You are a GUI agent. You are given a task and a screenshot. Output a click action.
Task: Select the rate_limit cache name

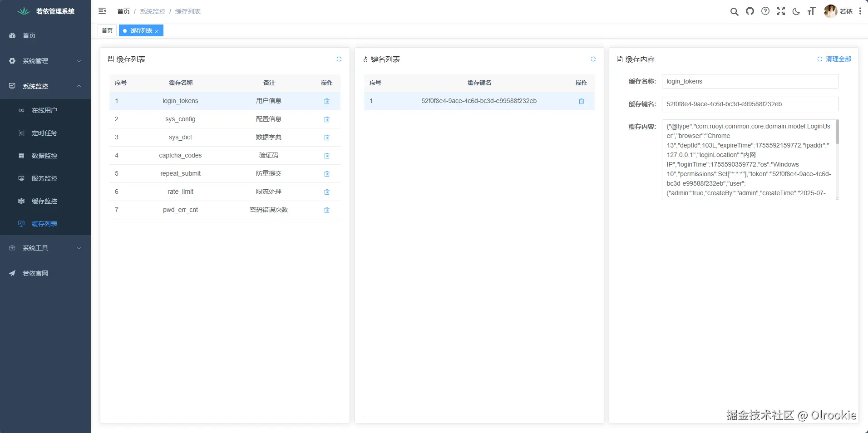180,192
